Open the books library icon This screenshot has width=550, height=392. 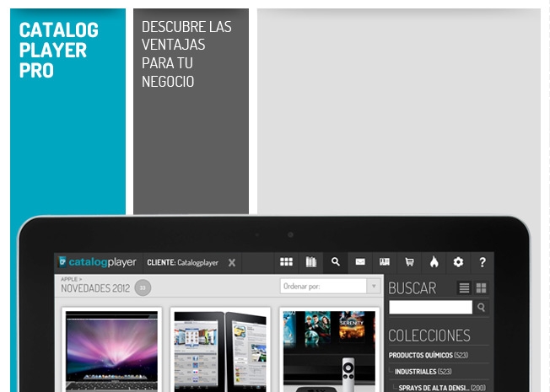pos(310,262)
